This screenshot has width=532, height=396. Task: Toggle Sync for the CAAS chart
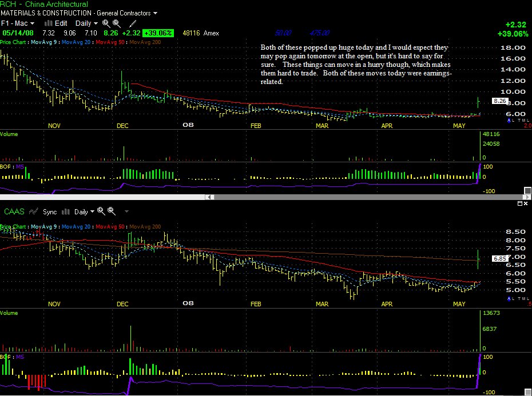(x=50, y=212)
